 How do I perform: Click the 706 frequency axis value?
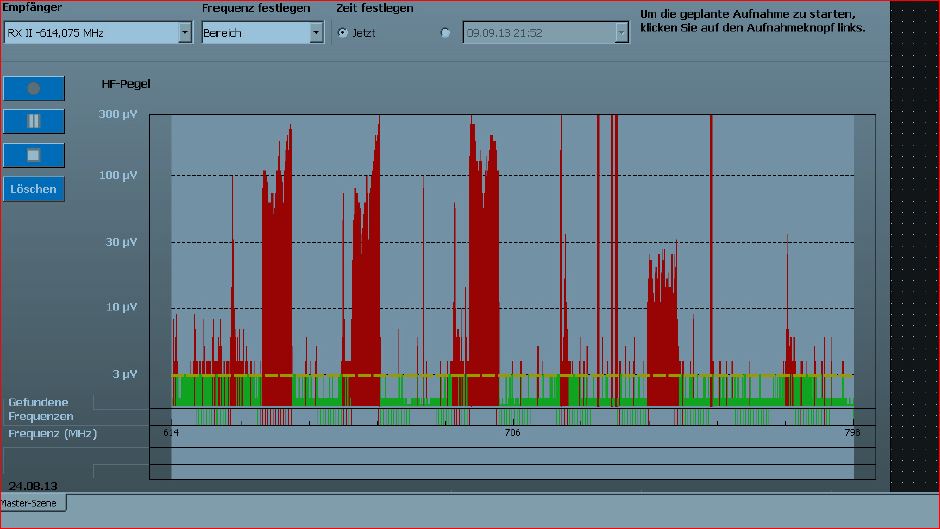click(513, 432)
